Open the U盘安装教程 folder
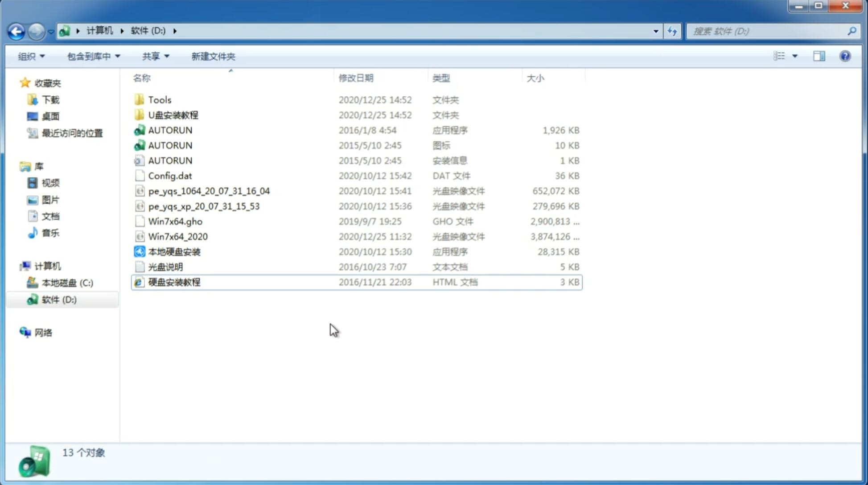 tap(173, 115)
